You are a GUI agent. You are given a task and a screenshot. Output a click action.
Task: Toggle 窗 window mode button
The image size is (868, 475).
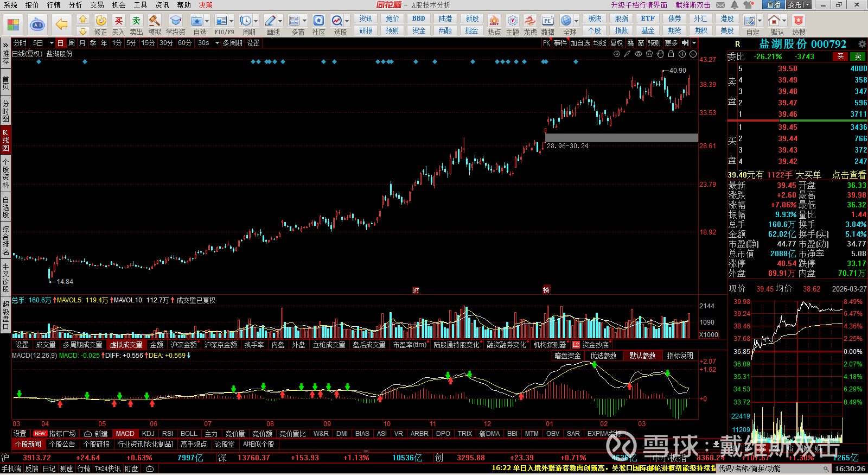(641, 43)
